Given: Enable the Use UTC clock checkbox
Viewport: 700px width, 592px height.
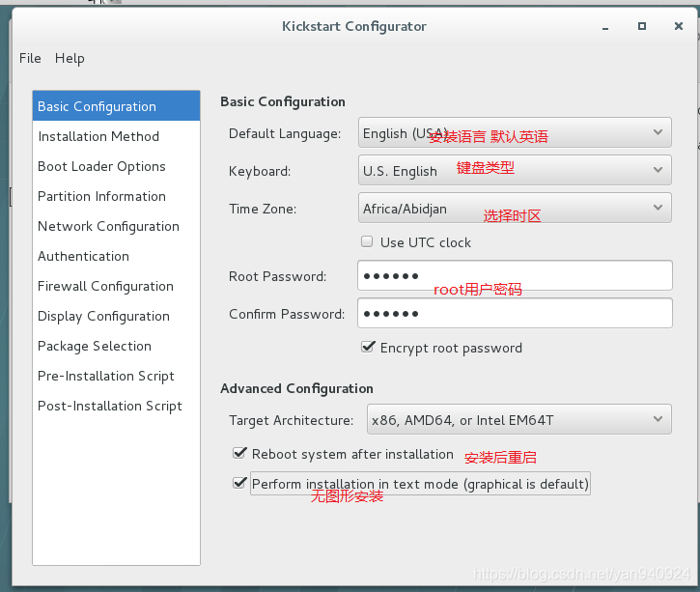Looking at the screenshot, I should click(367, 241).
